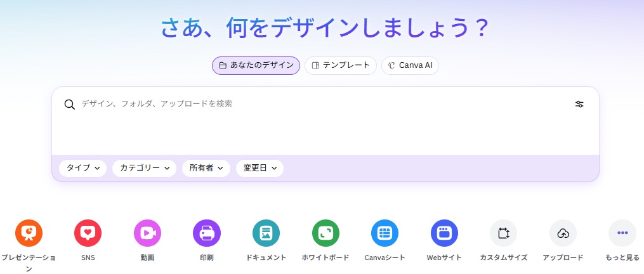Click the カスタムサイズ text label
The image size is (644, 274).
tap(504, 258)
